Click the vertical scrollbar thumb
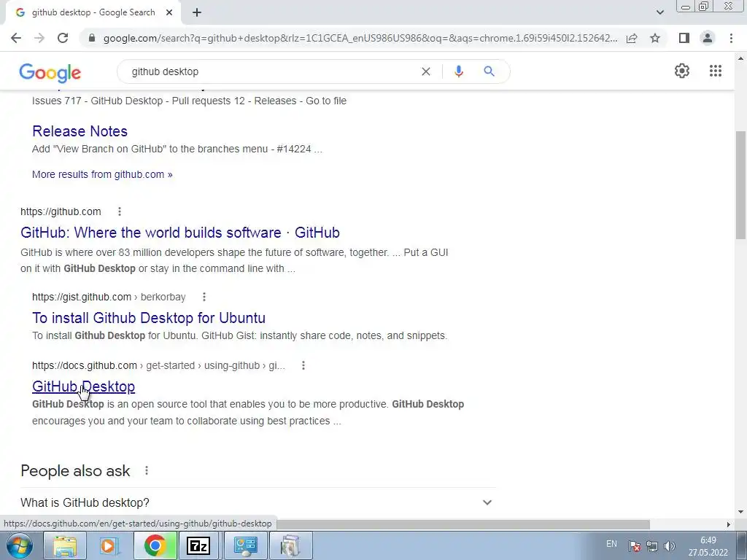 [x=740, y=184]
